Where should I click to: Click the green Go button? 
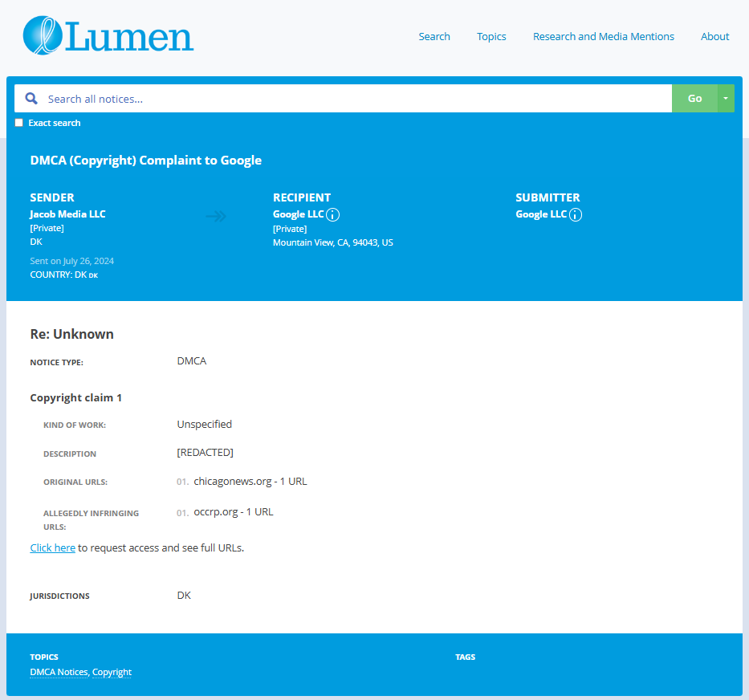(694, 99)
